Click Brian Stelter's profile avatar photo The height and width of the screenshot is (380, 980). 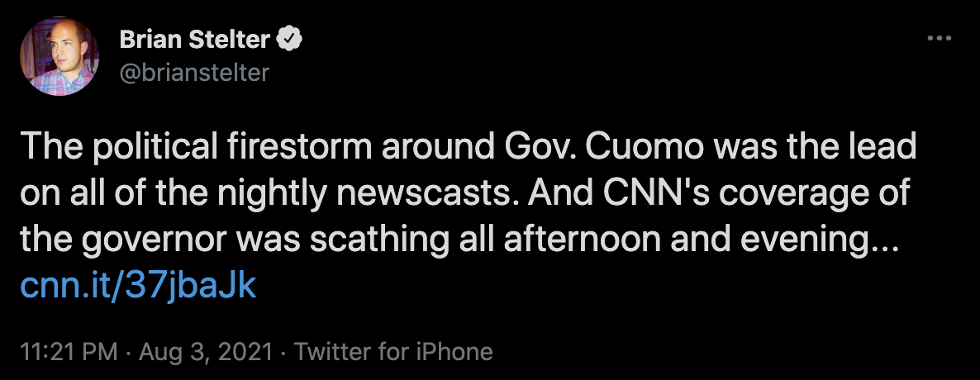(x=59, y=56)
